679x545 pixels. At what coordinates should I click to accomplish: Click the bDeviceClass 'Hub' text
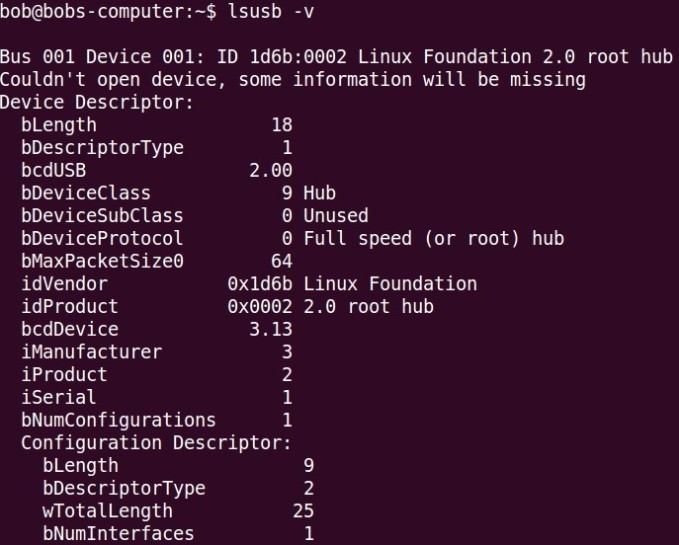pyautogui.click(x=320, y=193)
